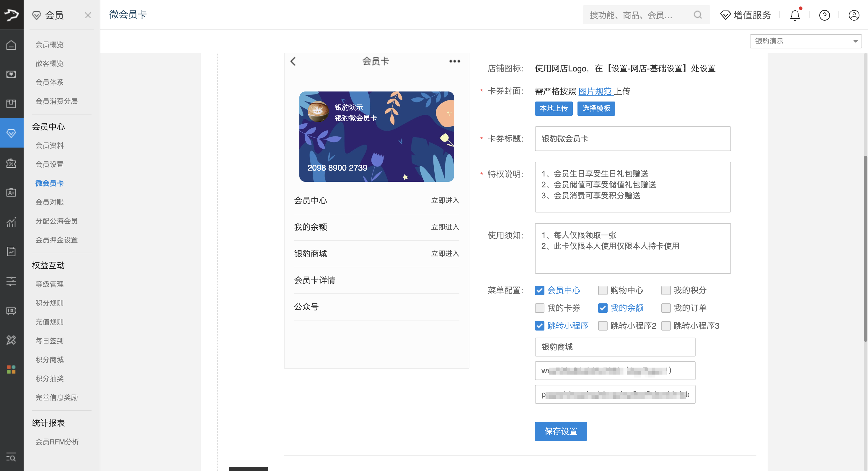Click 立即进入 beside 银豹商城

[x=445, y=254]
